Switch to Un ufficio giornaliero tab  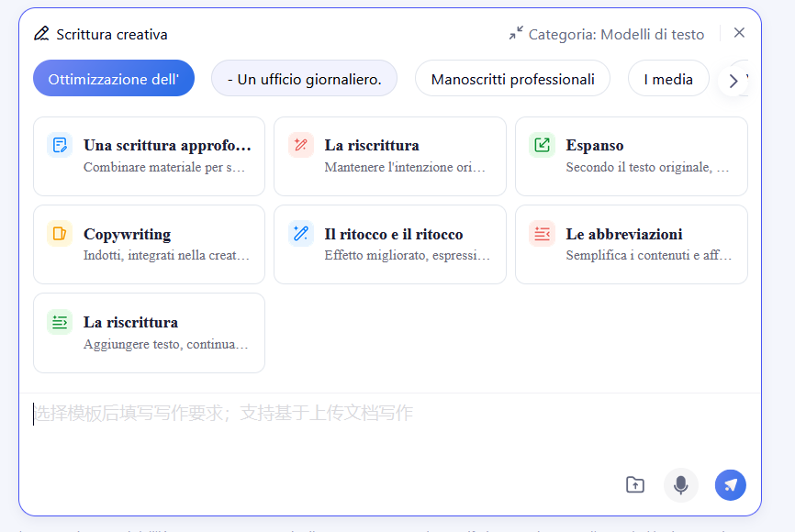[x=304, y=79]
